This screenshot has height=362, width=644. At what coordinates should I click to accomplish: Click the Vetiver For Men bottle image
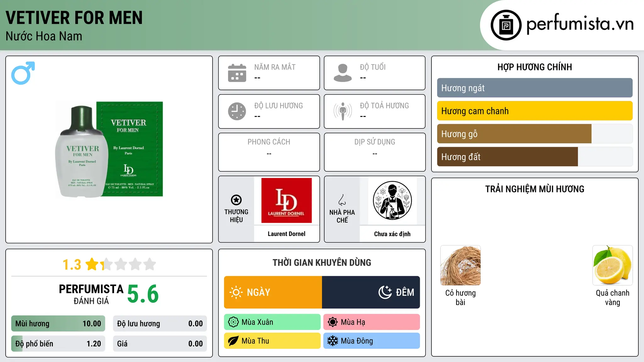coord(109,149)
